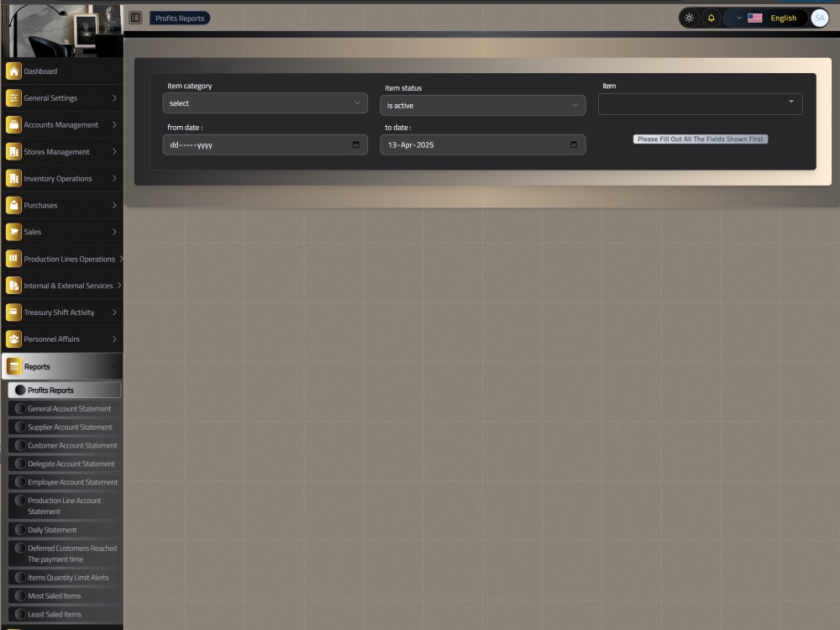This screenshot has width=840, height=630.
Task: Expand Stores Management chevron
Action: (x=114, y=151)
